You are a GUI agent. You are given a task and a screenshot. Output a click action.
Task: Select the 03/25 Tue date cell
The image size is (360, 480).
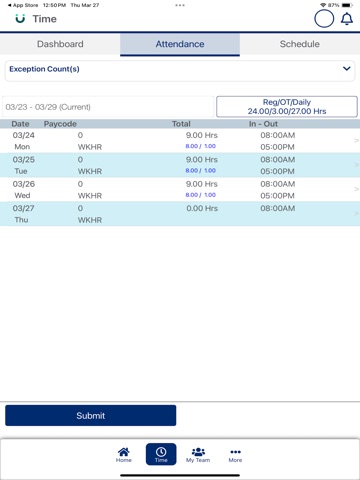coord(23,165)
